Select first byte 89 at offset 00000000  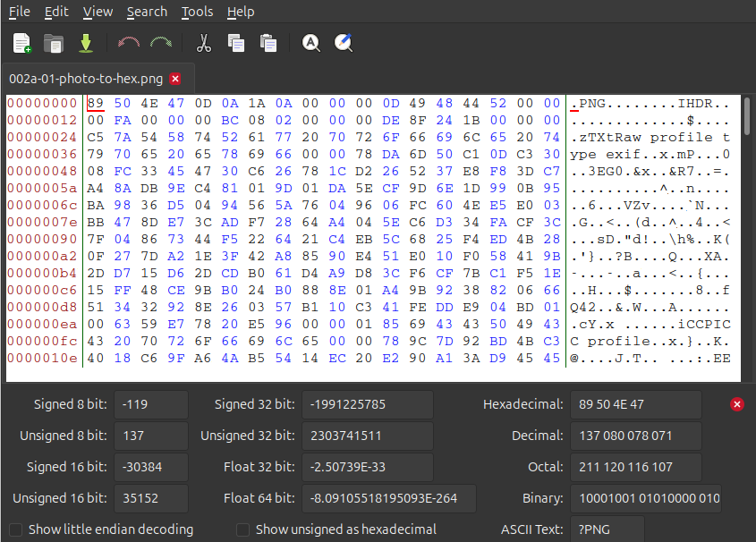coord(96,103)
